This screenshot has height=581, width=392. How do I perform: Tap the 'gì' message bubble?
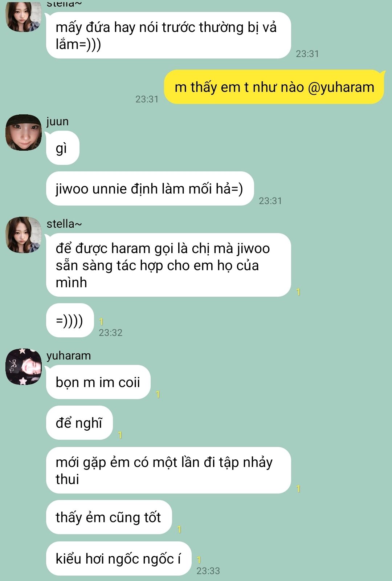[62, 148]
